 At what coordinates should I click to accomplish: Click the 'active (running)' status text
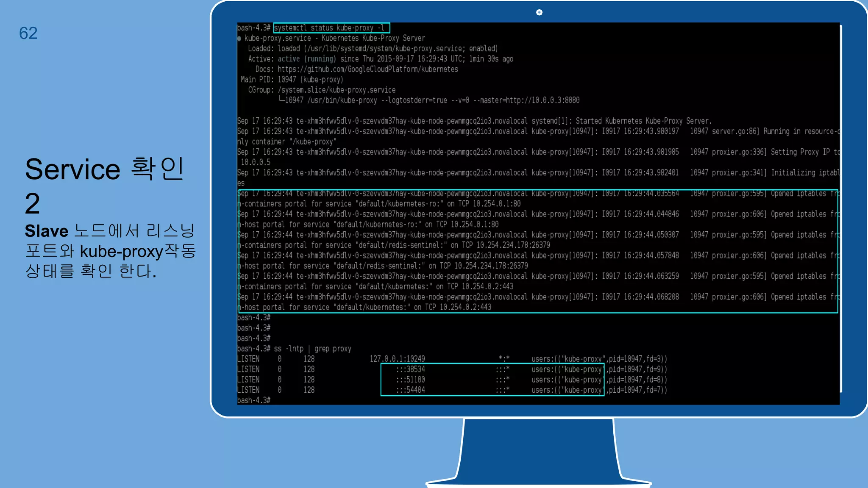[306, 59]
